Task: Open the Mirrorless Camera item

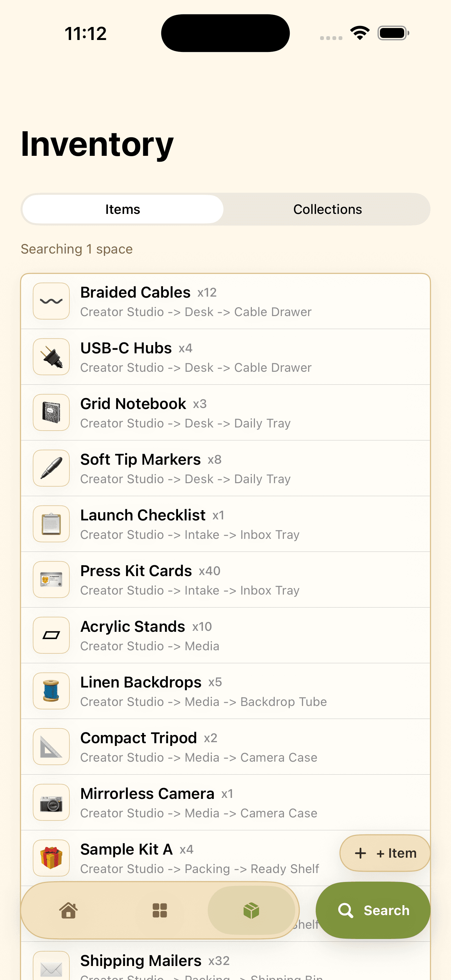Action: (225, 802)
